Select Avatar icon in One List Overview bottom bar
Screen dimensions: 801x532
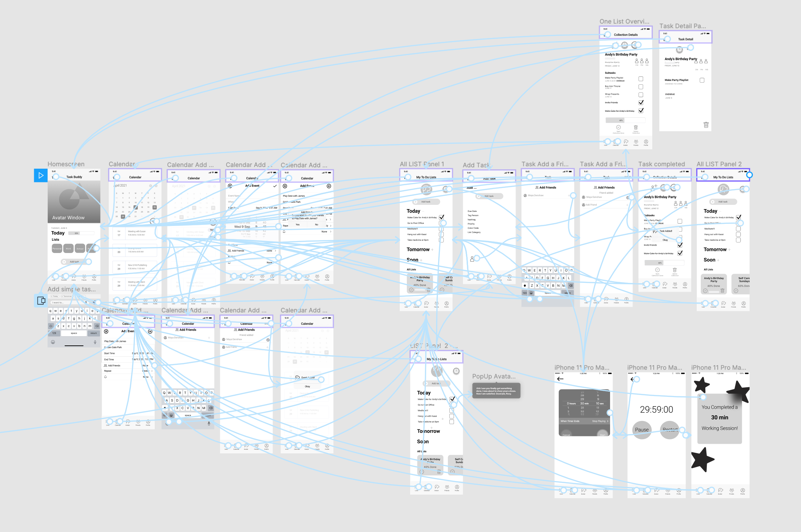pos(626,142)
